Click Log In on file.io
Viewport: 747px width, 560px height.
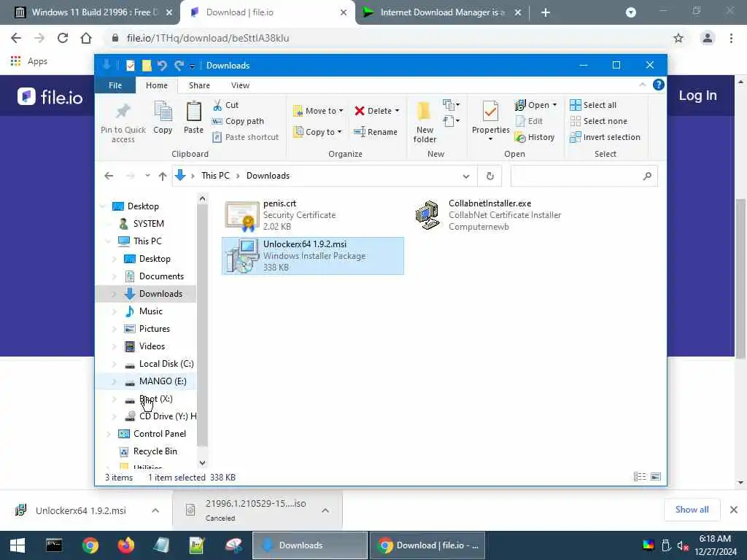point(697,96)
